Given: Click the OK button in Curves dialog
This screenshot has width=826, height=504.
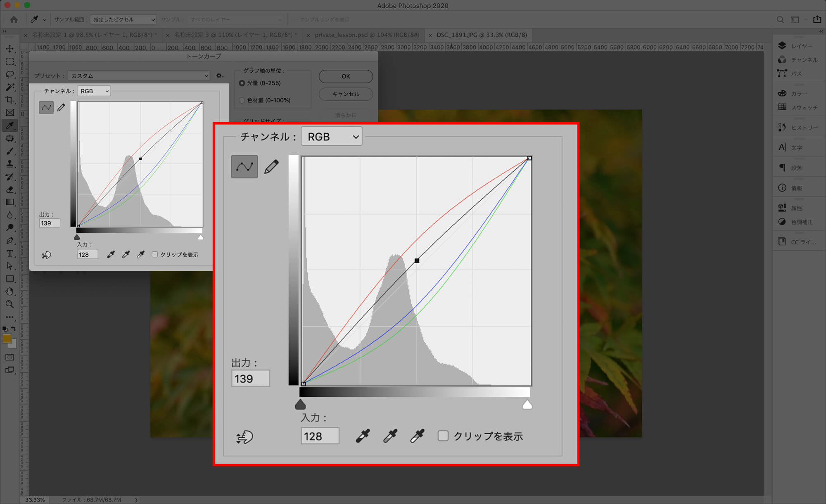Looking at the screenshot, I should (x=346, y=76).
